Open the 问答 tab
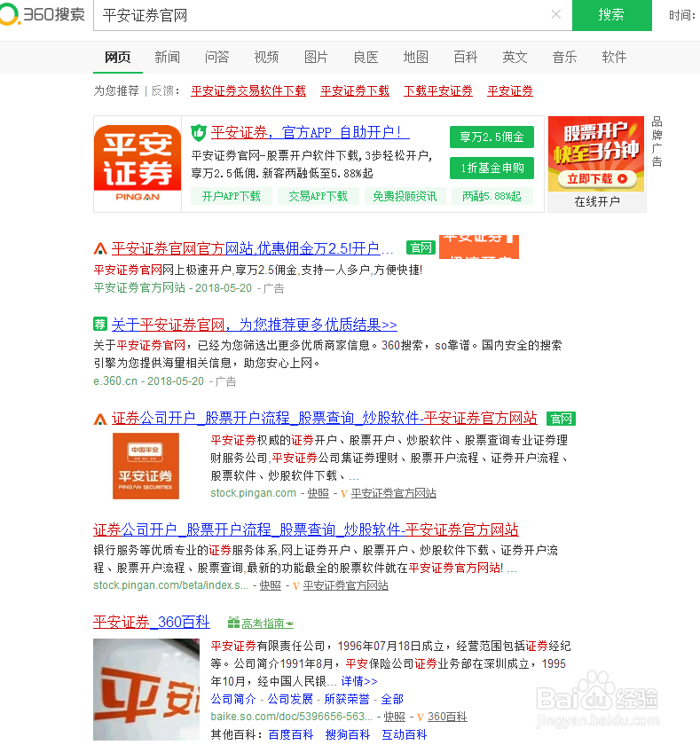The width and height of the screenshot is (700, 745). [x=216, y=57]
